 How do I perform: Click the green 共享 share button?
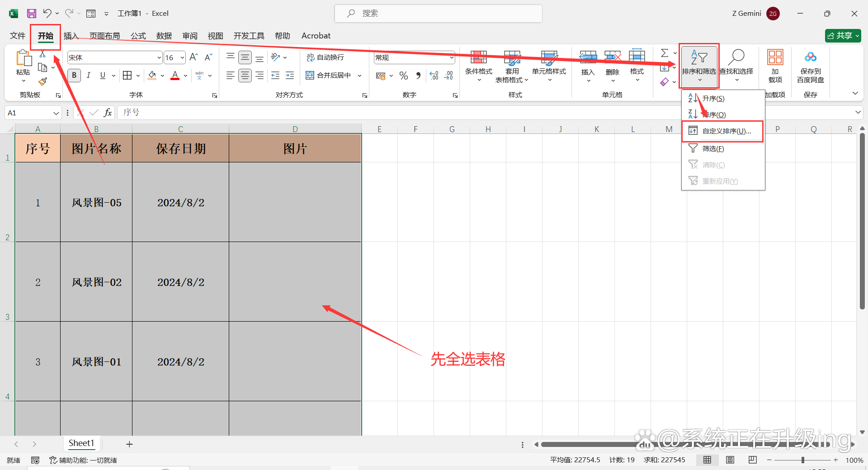click(843, 36)
